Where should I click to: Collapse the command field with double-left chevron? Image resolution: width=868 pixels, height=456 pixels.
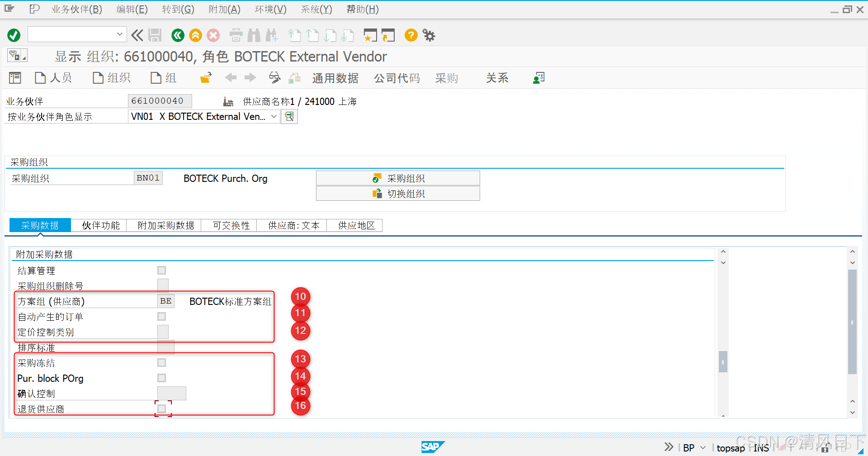pyautogui.click(x=137, y=35)
